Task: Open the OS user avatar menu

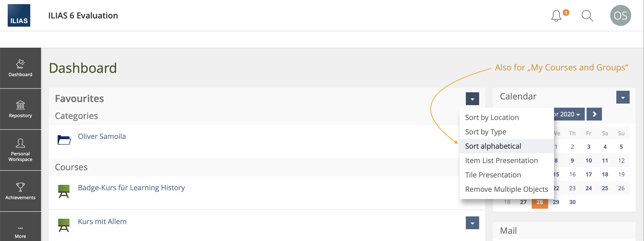Action: pyautogui.click(x=620, y=15)
